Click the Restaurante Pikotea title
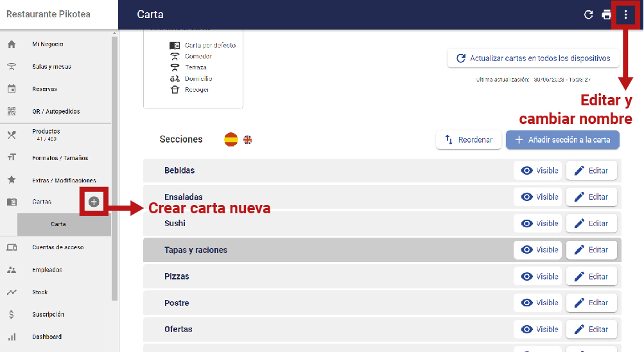Screen dimensions: 644x352 pyautogui.click(x=48, y=14)
